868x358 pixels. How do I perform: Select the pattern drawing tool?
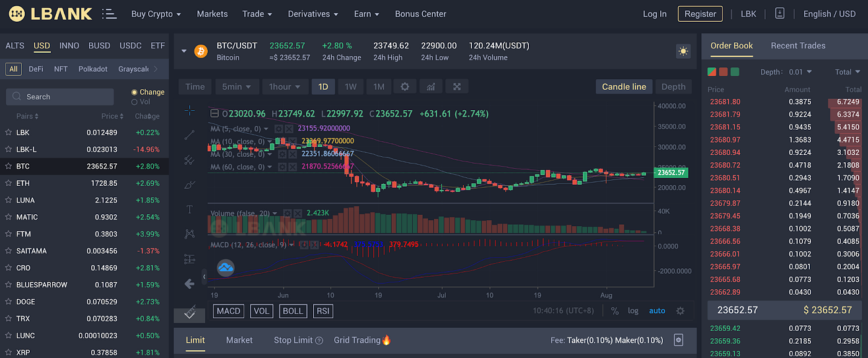[190, 234]
